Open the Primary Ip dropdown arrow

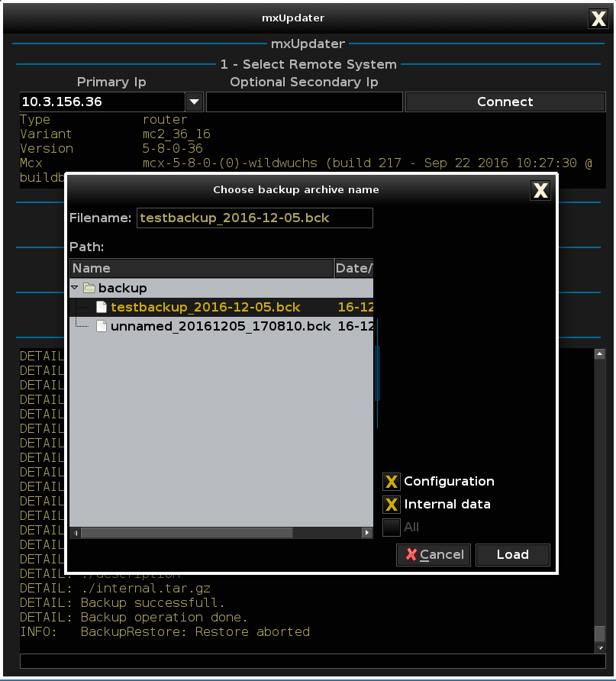pos(195,102)
